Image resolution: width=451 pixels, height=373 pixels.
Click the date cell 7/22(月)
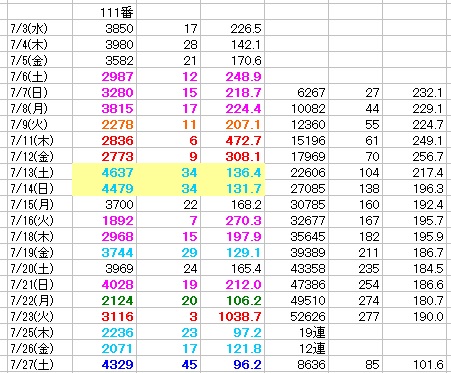[x=40, y=301]
